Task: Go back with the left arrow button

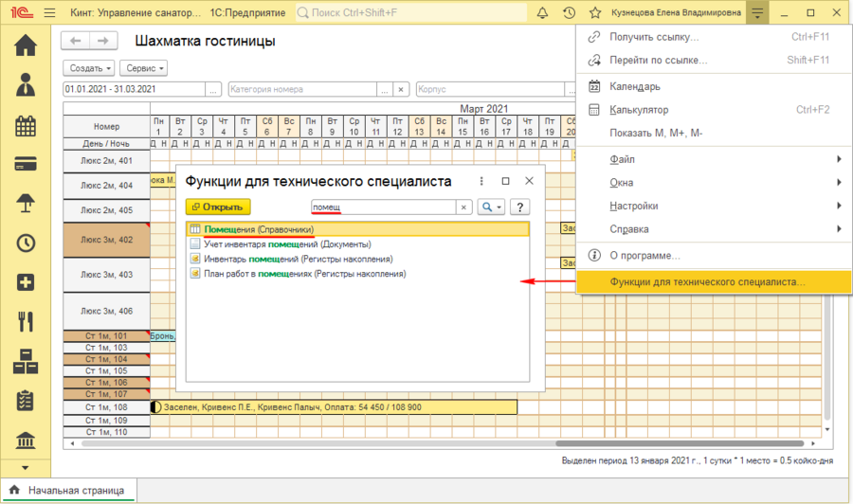Action: pyautogui.click(x=76, y=41)
